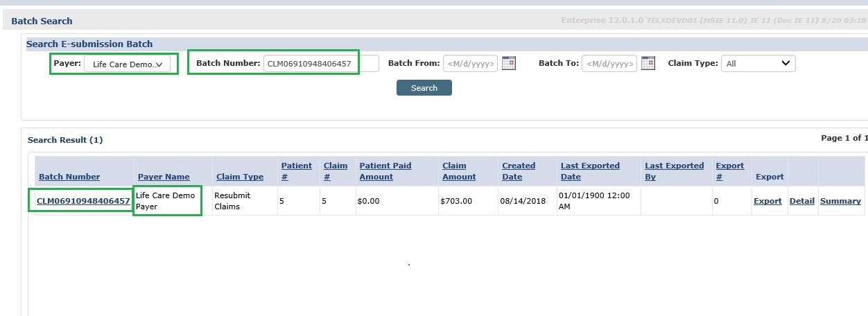
Task: Open the Claim Type dropdown
Action: pos(758,64)
